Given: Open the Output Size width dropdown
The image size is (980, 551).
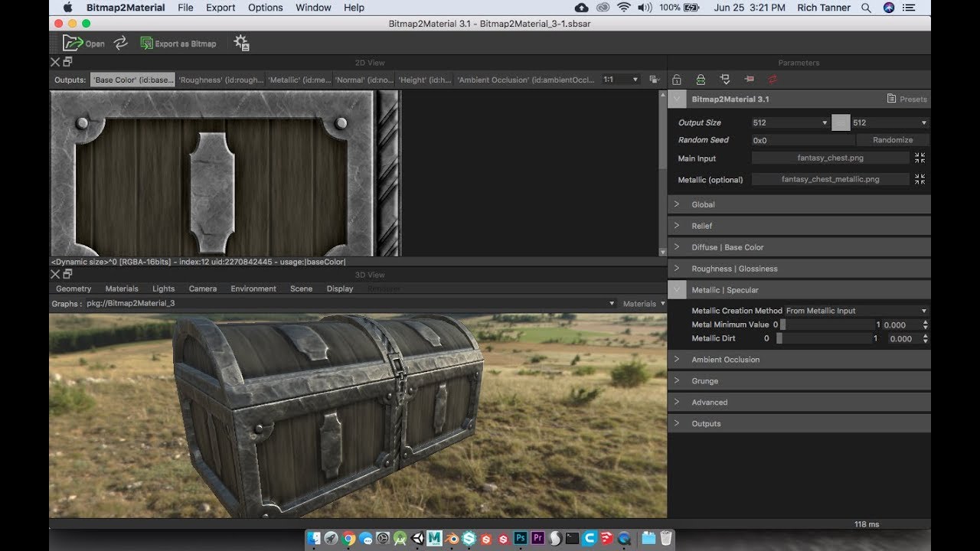Looking at the screenshot, I should pyautogui.click(x=791, y=122).
